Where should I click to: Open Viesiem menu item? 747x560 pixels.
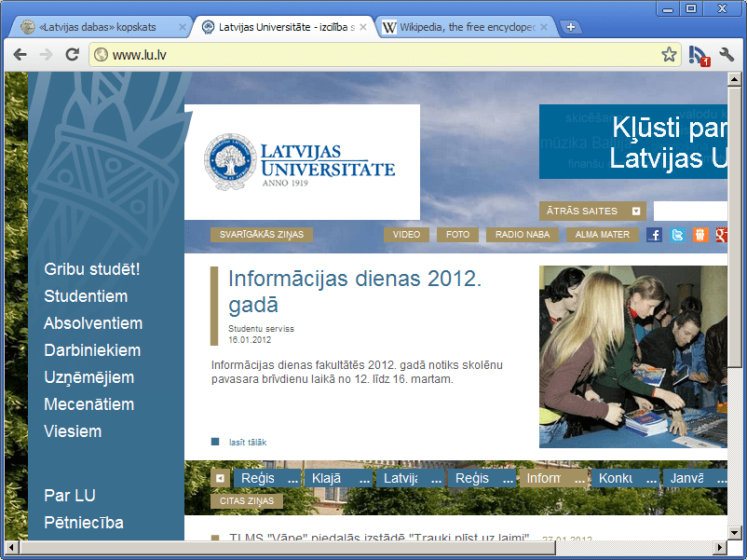point(73,431)
